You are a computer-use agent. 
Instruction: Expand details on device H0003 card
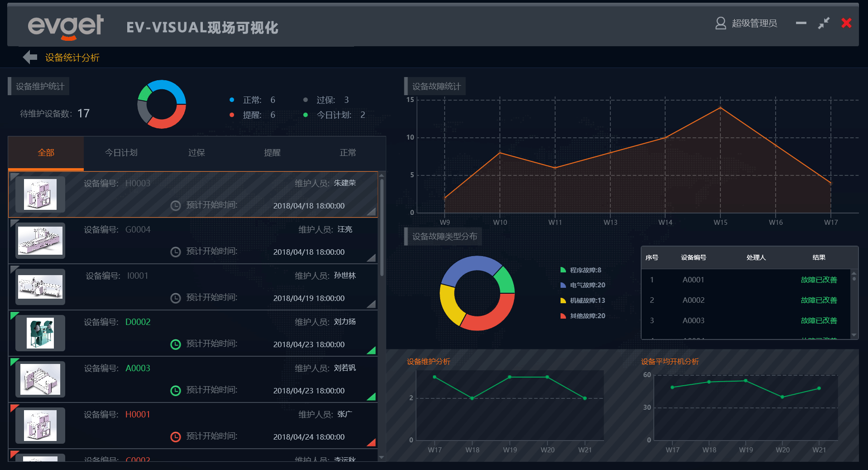(371, 211)
